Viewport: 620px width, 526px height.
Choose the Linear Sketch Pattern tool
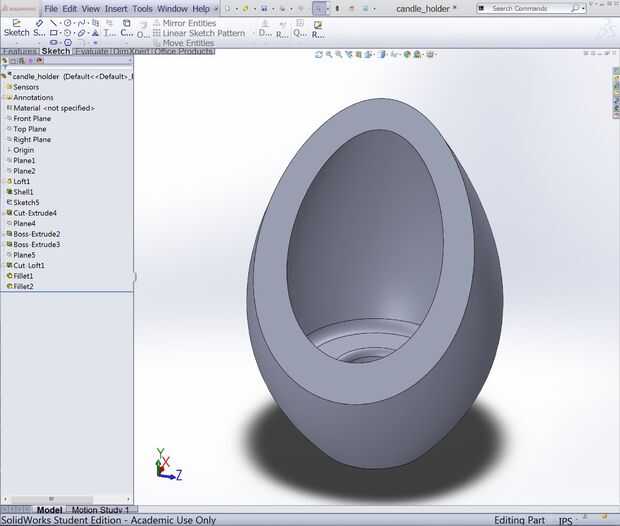point(203,33)
